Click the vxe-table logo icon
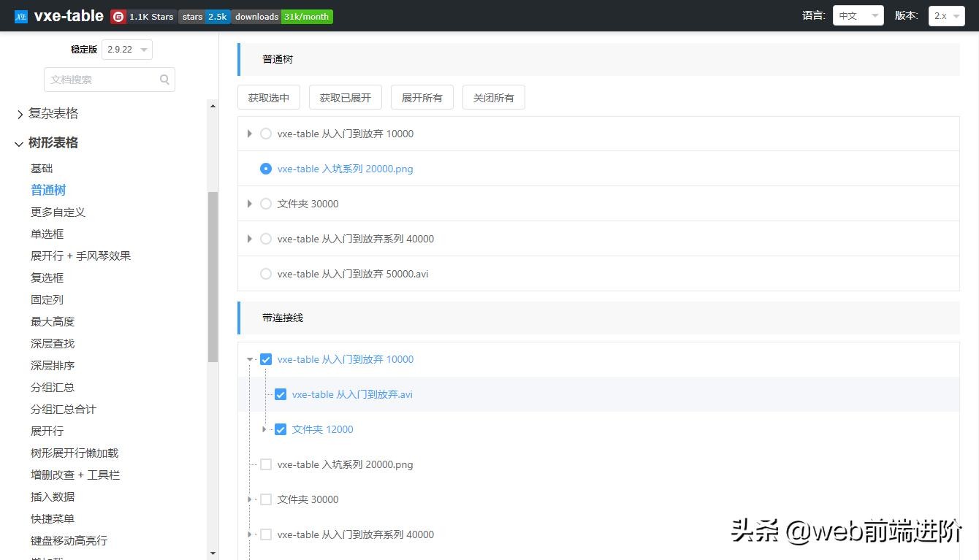The height and width of the screenshot is (560, 979). (x=21, y=16)
